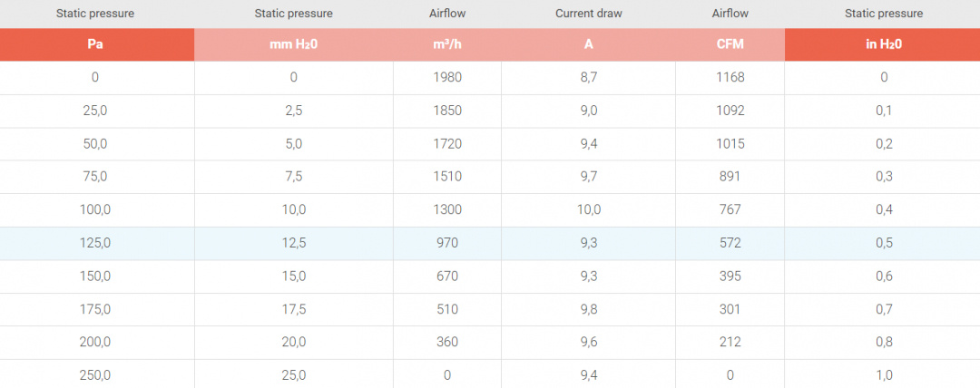Click the A current draw header
Image resolution: width=980 pixels, height=388 pixels.
(x=588, y=44)
